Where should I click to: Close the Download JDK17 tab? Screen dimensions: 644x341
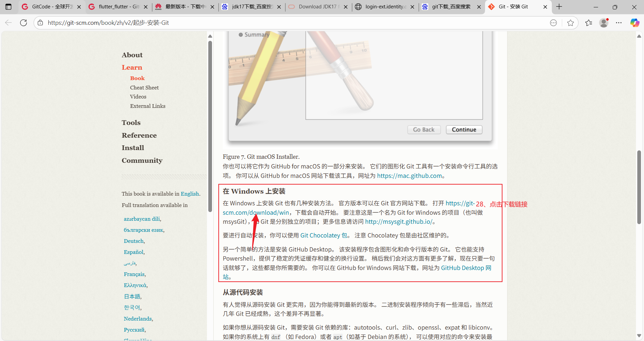click(346, 7)
